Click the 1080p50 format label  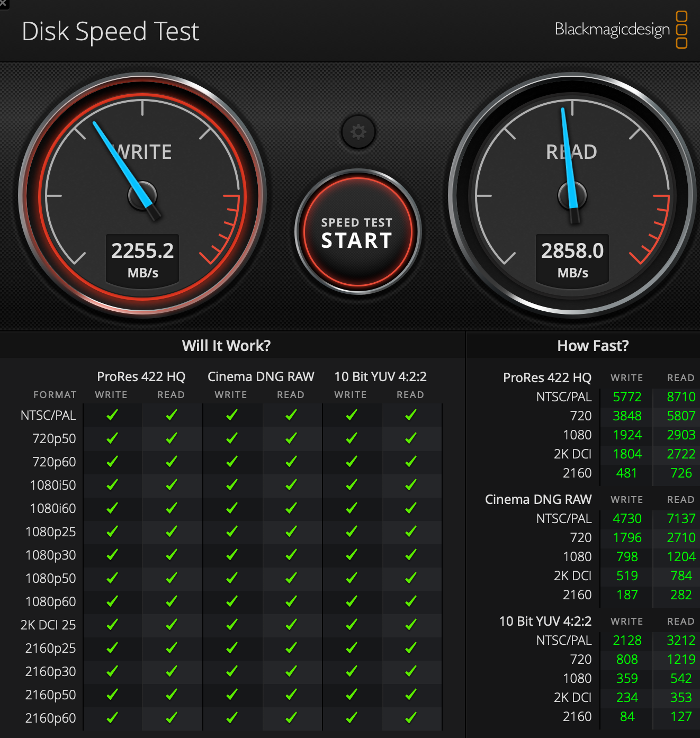(51, 579)
